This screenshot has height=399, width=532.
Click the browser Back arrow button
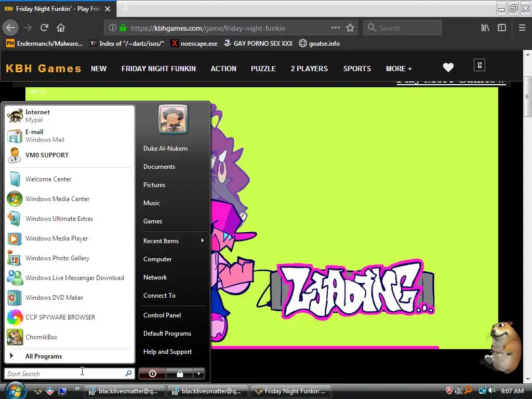10,28
